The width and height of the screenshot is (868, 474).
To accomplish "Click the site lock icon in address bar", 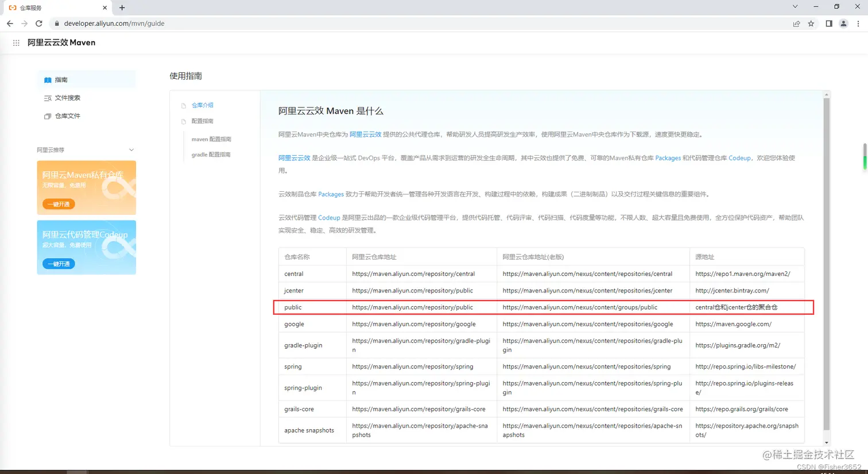I will click(57, 24).
